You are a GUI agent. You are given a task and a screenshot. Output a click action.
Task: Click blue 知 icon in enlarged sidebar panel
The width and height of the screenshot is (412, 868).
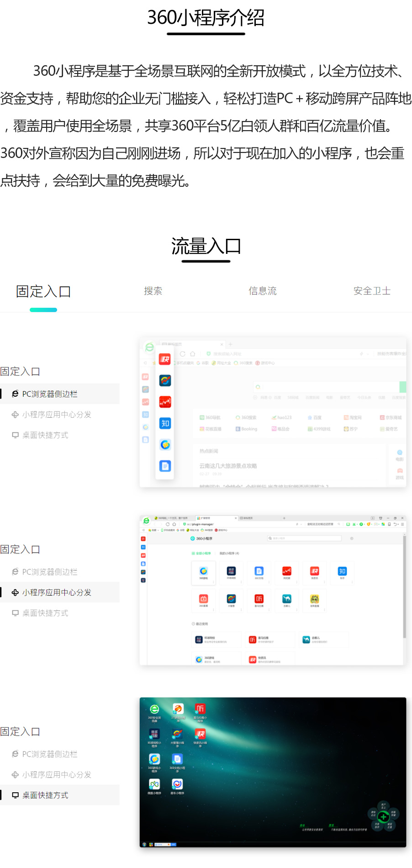[165, 423]
